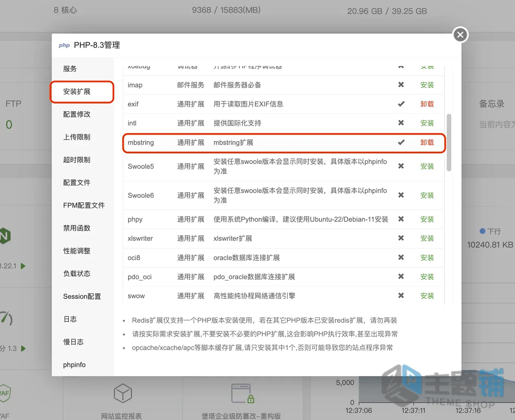Click the oci8 status cross icon
Screen dimensions: 515x420
point(401,257)
